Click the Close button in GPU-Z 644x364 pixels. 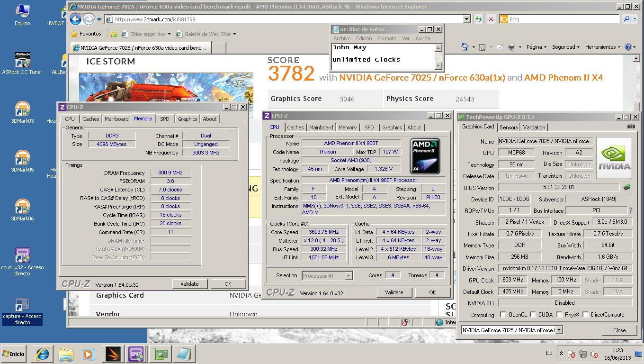pos(619,330)
